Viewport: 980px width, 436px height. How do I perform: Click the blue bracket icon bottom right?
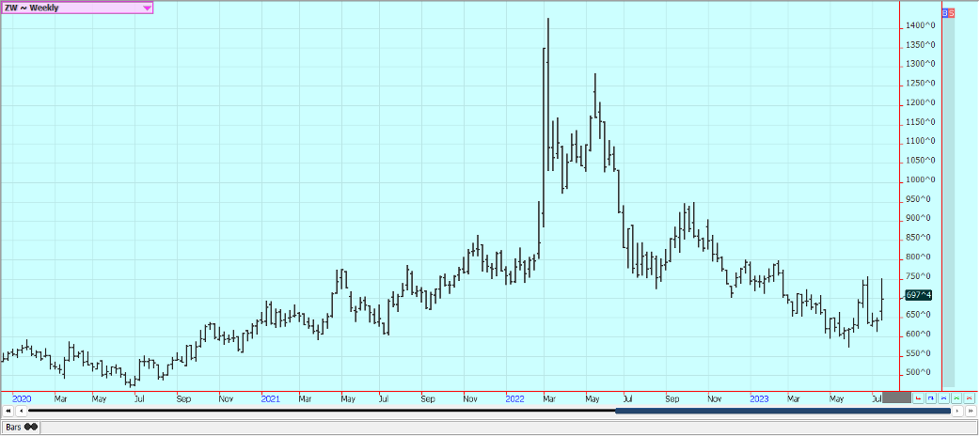pyautogui.click(x=931, y=397)
